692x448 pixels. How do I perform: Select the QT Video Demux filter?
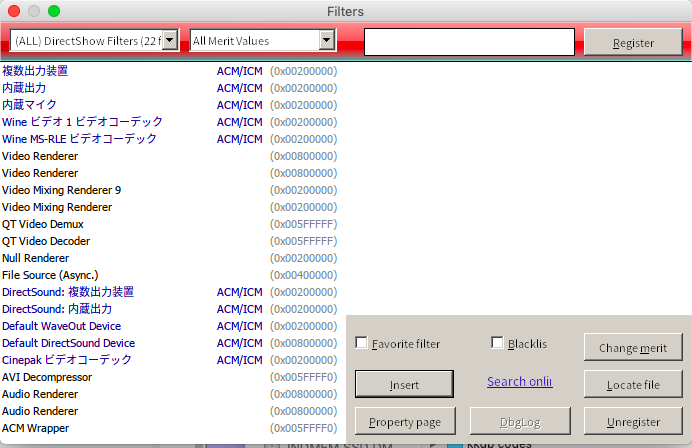coord(46,224)
